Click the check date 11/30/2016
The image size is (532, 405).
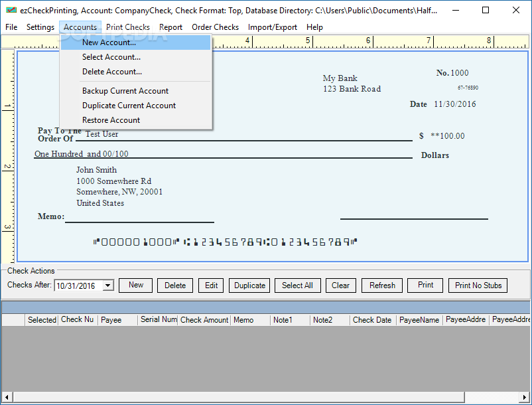pyautogui.click(x=455, y=104)
